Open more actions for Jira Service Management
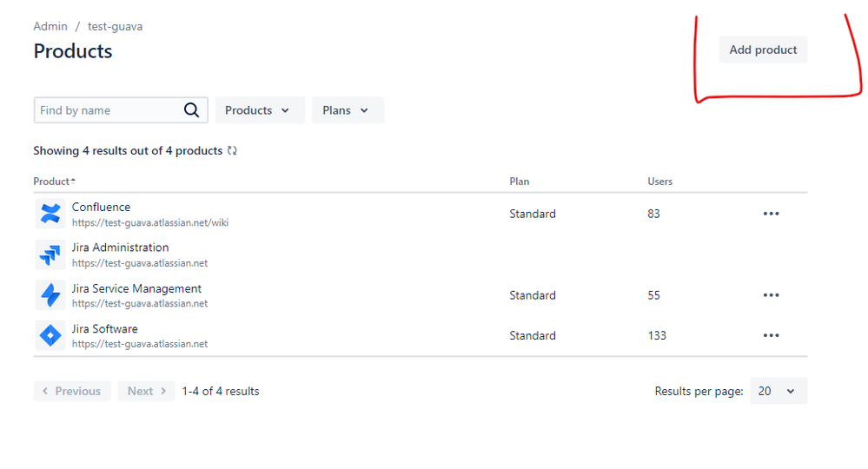 771,295
